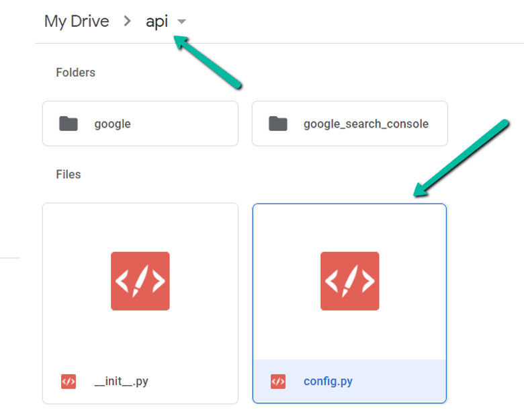524x420 pixels.
Task: Click the google folder icon
Action: click(x=68, y=124)
